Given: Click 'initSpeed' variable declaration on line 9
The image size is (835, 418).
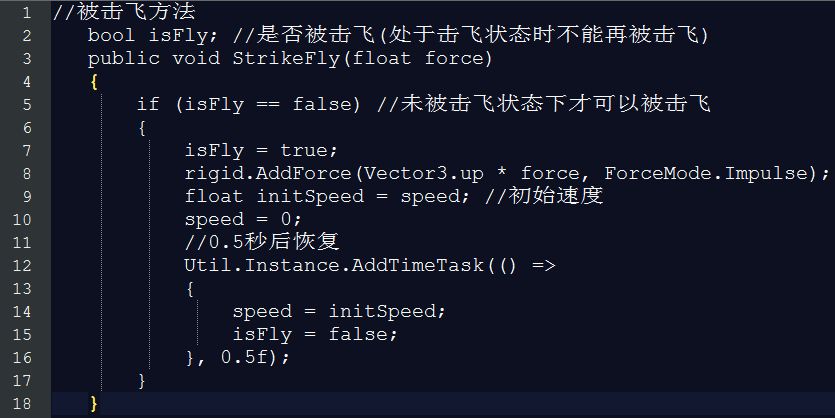Looking at the screenshot, I should (310, 196).
